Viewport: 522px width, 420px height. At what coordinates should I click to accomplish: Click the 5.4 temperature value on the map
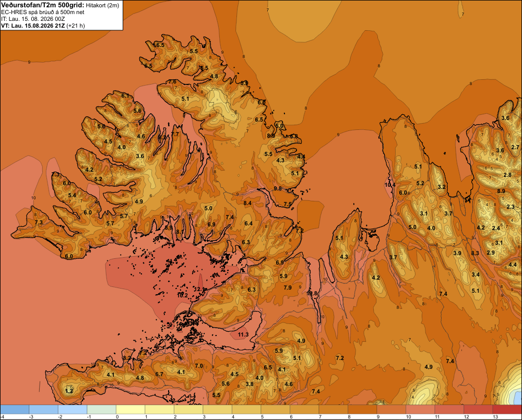click(x=72, y=195)
